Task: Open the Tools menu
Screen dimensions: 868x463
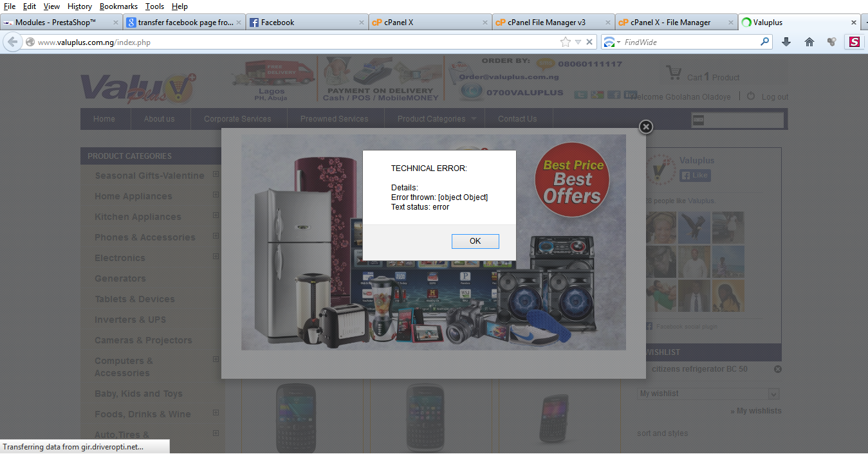Action: (x=154, y=6)
